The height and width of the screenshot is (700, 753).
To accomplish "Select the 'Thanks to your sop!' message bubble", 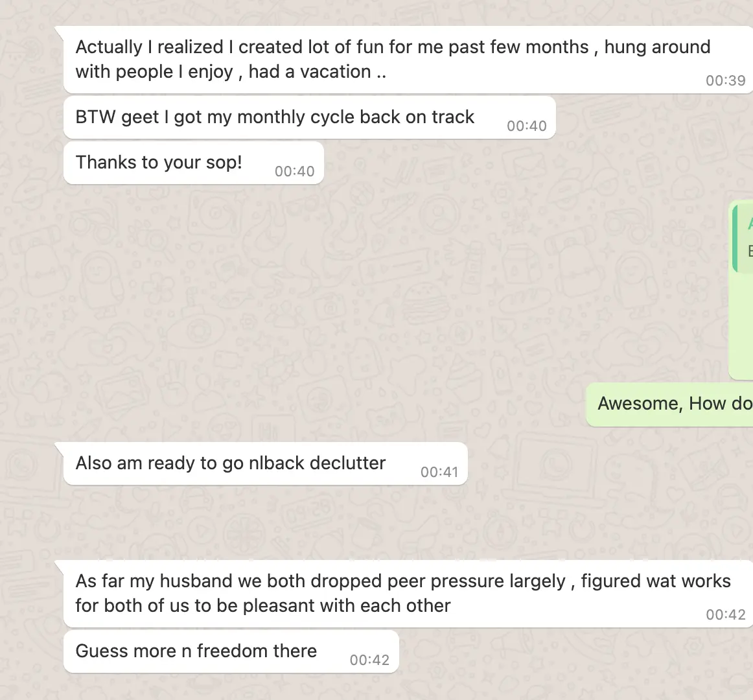I will pos(194,163).
